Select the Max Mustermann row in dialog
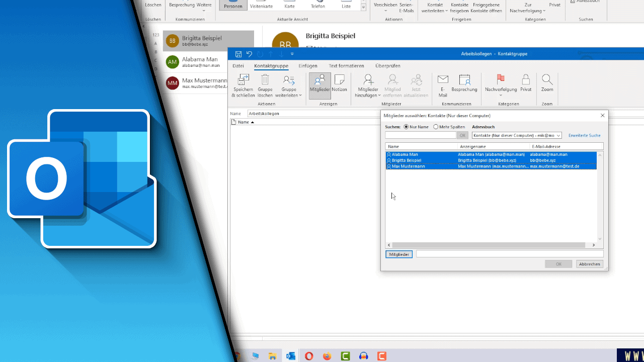644x362 pixels. coord(491,166)
